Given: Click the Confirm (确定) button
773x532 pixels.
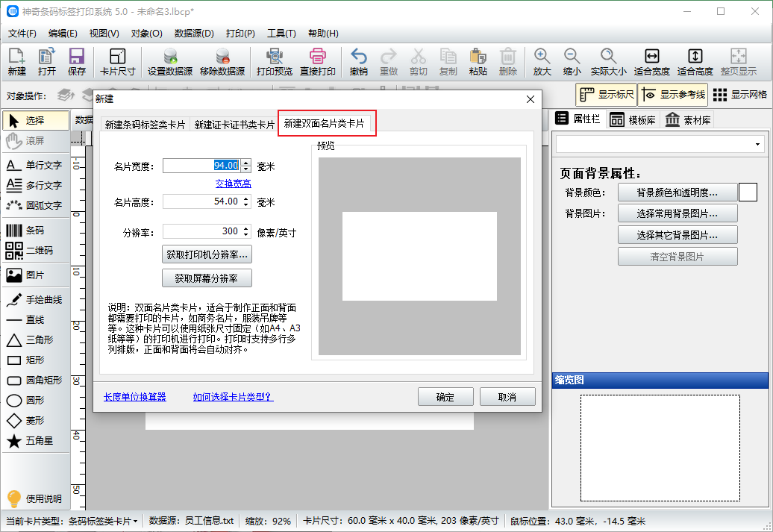Looking at the screenshot, I should pos(445,397).
